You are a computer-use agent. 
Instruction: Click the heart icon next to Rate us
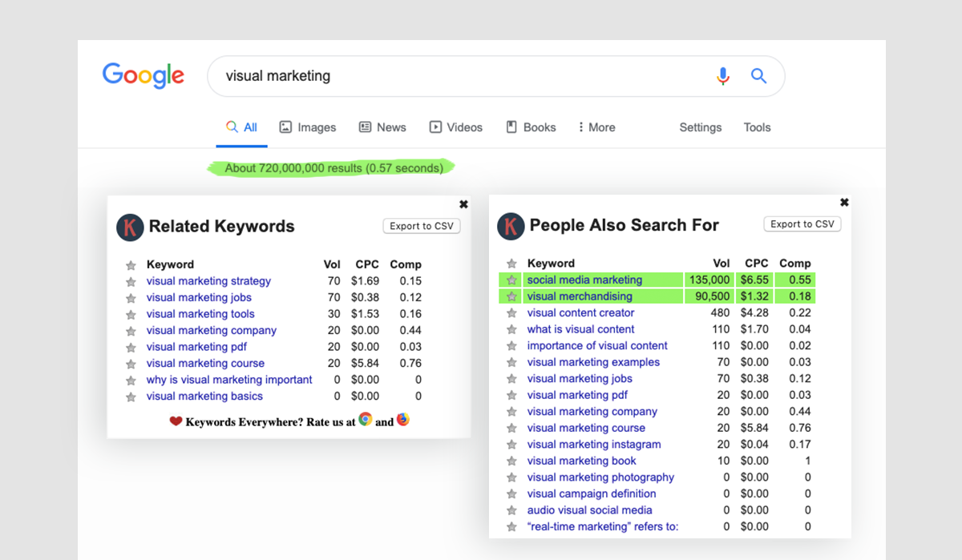(x=178, y=418)
